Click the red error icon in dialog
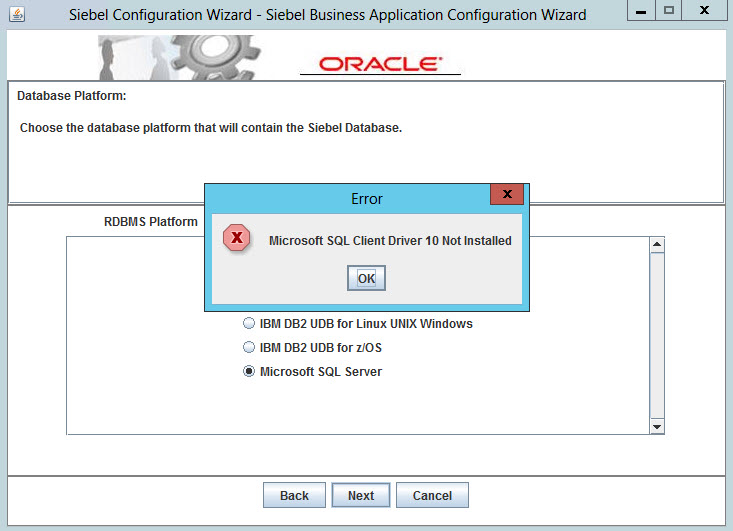This screenshot has width=733, height=531. click(237, 237)
